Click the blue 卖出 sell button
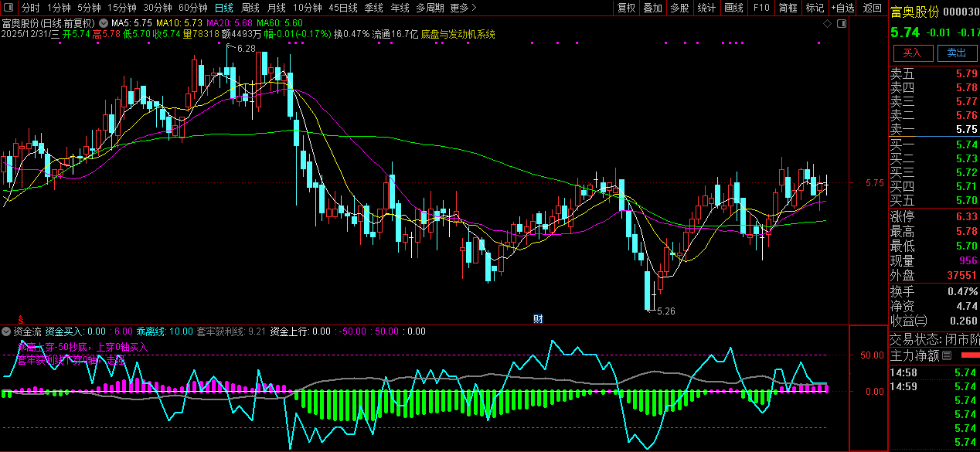This screenshot has height=452, width=980. pyautogui.click(x=957, y=53)
